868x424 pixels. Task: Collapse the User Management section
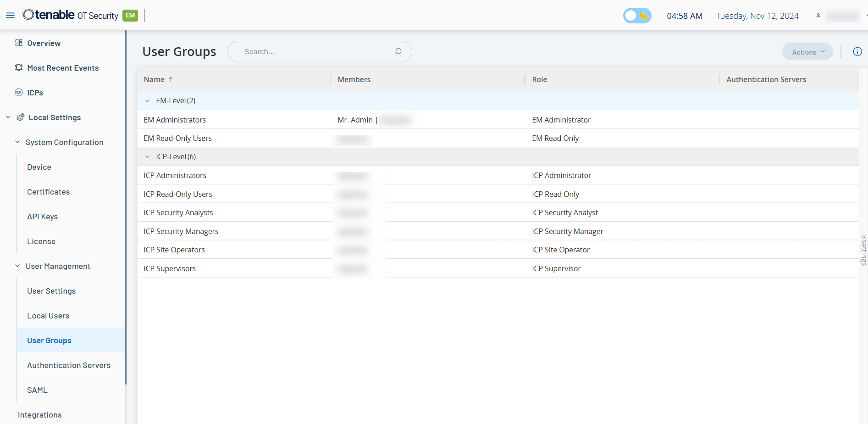coord(17,266)
